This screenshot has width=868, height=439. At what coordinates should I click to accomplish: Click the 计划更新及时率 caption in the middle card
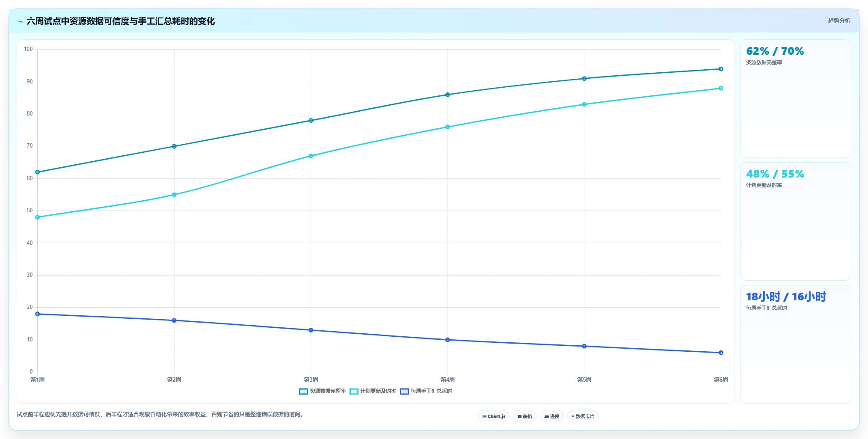click(764, 185)
